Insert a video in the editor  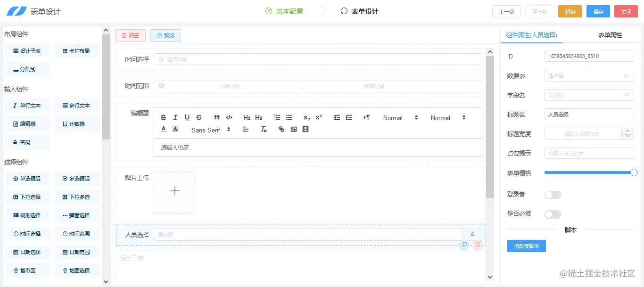pos(305,129)
